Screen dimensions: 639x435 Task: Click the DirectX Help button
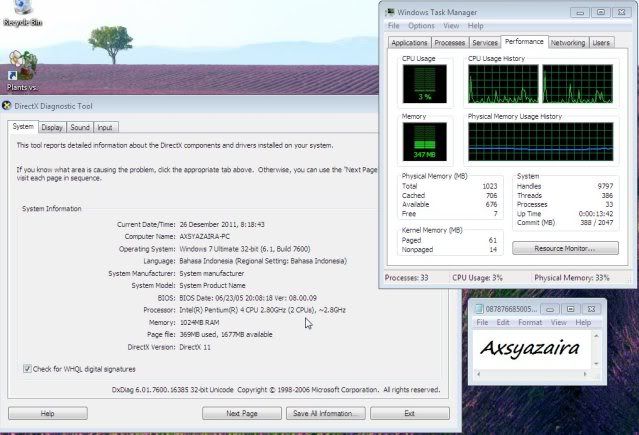[x=48, y=413]
